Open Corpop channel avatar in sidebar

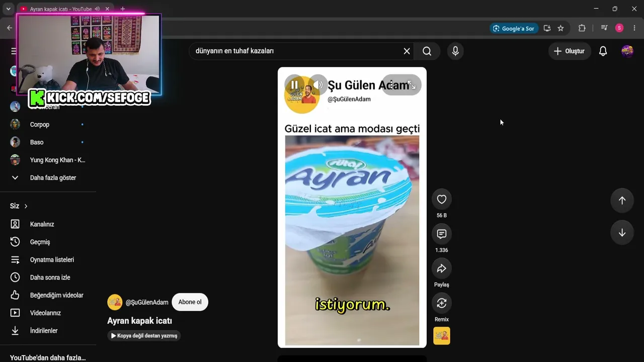coord(15,124)
